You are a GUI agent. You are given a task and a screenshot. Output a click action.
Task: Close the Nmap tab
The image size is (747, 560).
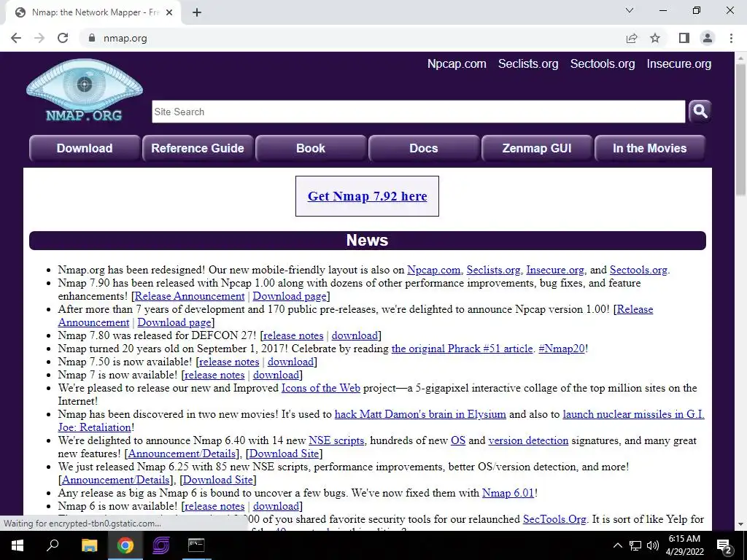coord(169,12)
